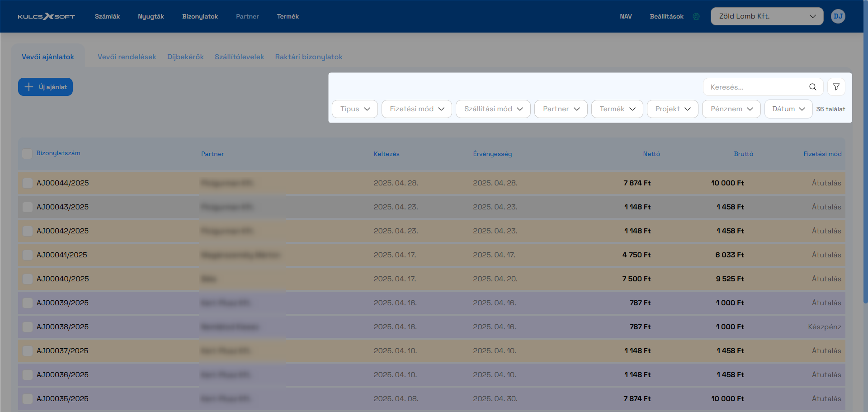Check the box for AJ00044/2025

coord(28,183)
